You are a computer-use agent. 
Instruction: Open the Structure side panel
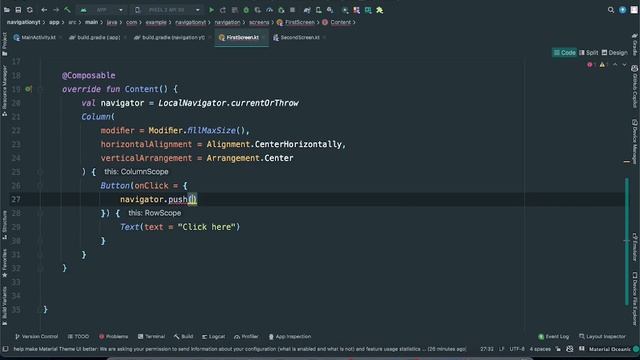click(4, 225)
